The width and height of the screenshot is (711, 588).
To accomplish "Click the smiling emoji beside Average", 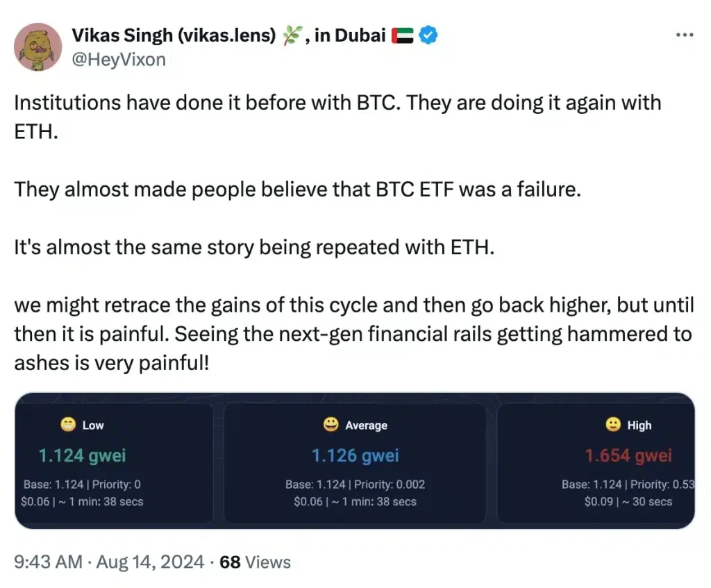I will 331,424.
